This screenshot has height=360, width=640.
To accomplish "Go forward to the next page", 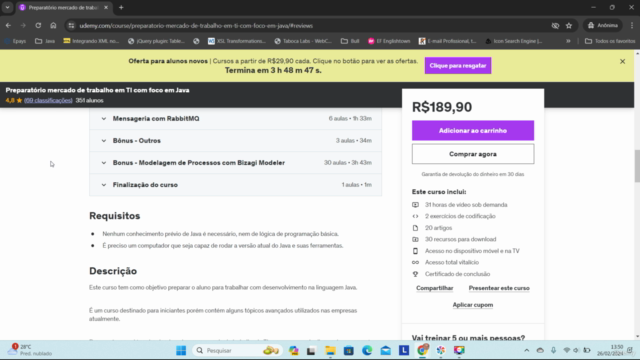I will pos(23,25).
